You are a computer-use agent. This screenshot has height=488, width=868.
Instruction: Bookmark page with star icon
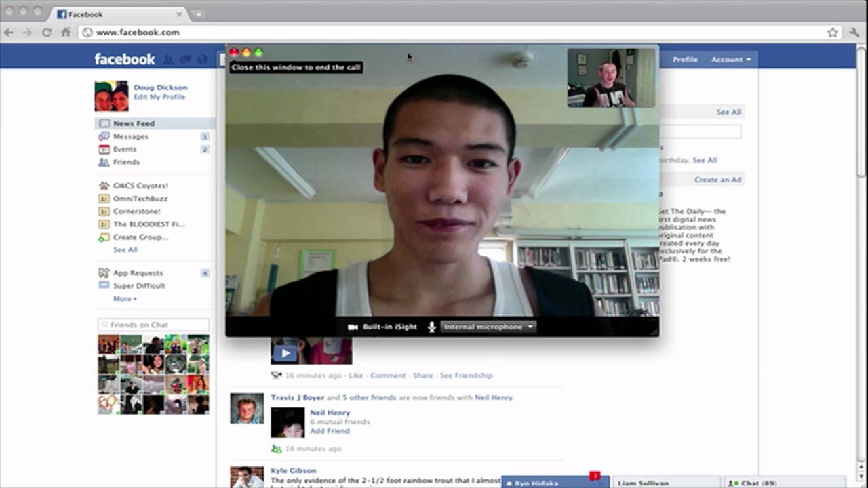832,32
